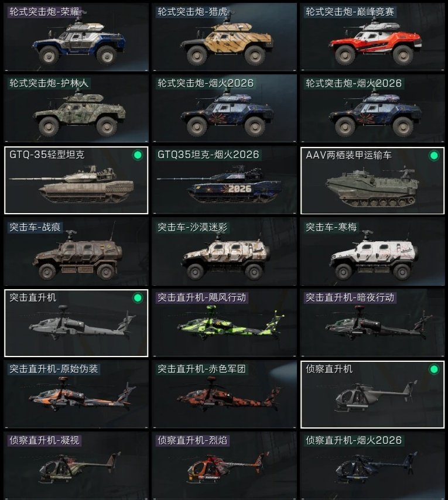Click the green equipped dot on GTQ-35轻型坦克
The height and width of the screenshot is (500, 448).
(138, 155)
